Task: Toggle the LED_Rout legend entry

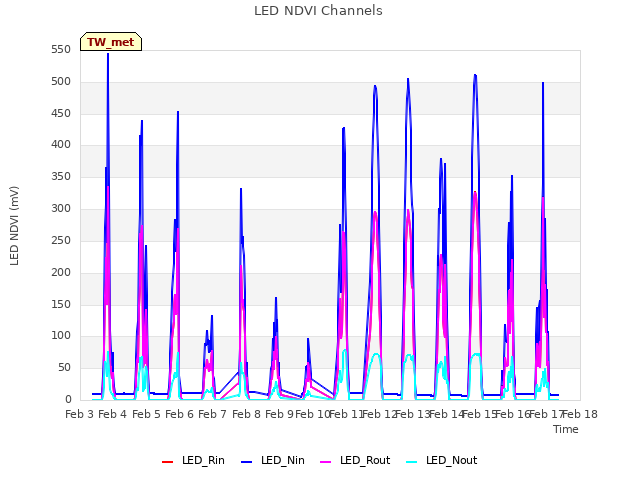Action: pyautogui.click(x=355, y=460)
